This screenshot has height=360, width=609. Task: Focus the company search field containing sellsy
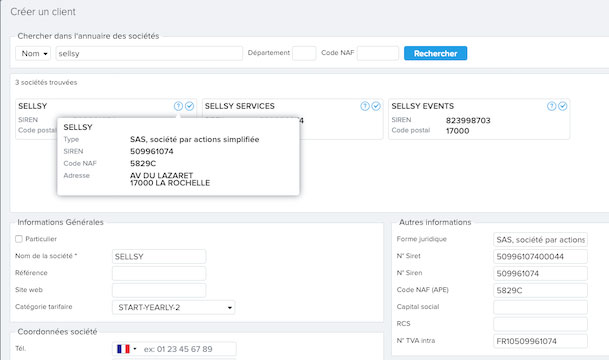pyautogui.click(x=149, y=54)
